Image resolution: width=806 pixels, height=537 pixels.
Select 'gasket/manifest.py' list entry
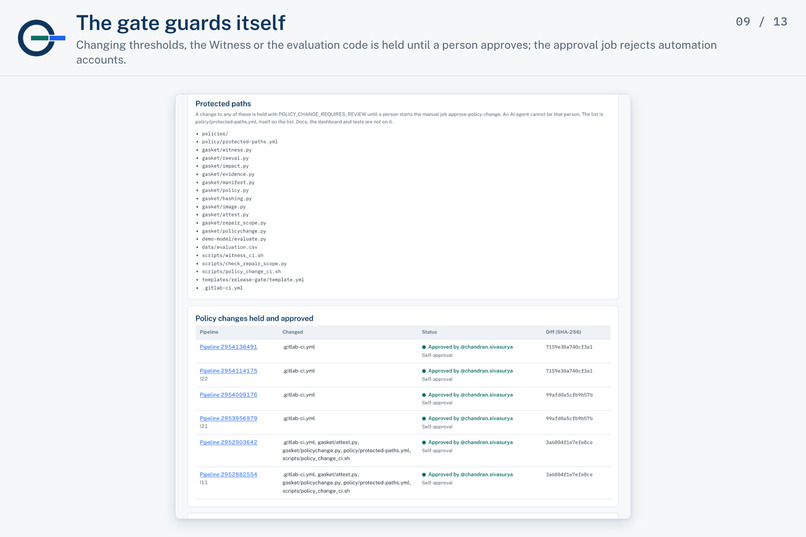pos(228,182)
